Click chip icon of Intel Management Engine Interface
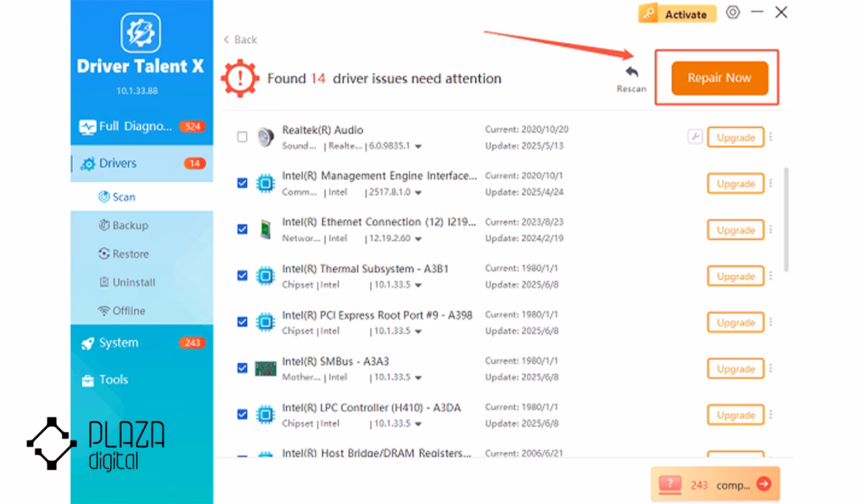The width and height of the screenshot is (864, 504). point(266,183)
